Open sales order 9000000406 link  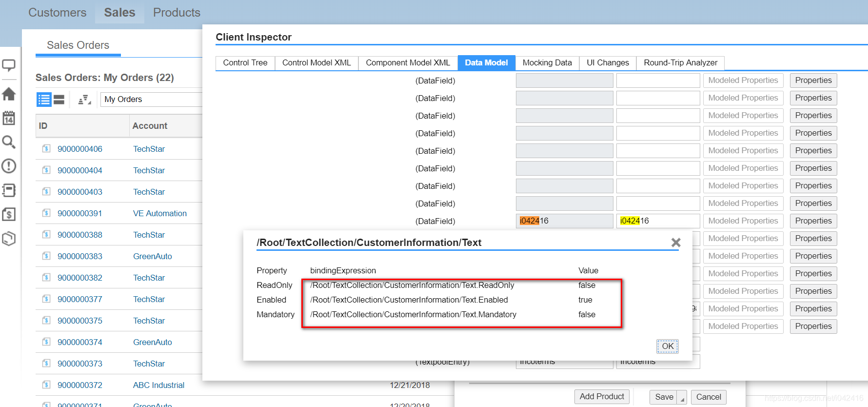click(80, 149)
